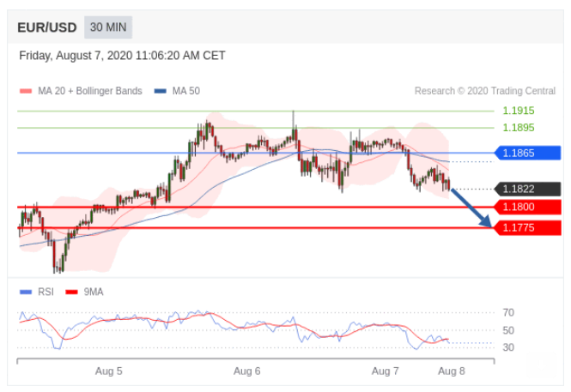Click the Aug 6 date axis label

pos(247,371)
